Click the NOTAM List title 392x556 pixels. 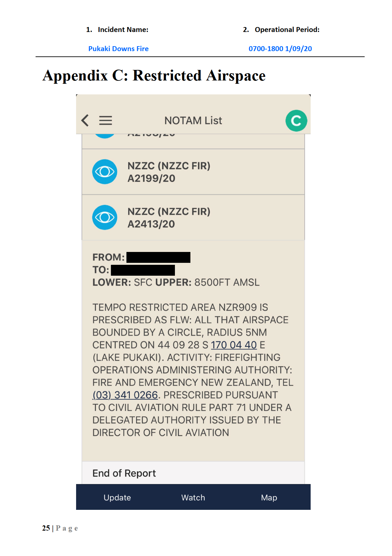tap(193, 121)
